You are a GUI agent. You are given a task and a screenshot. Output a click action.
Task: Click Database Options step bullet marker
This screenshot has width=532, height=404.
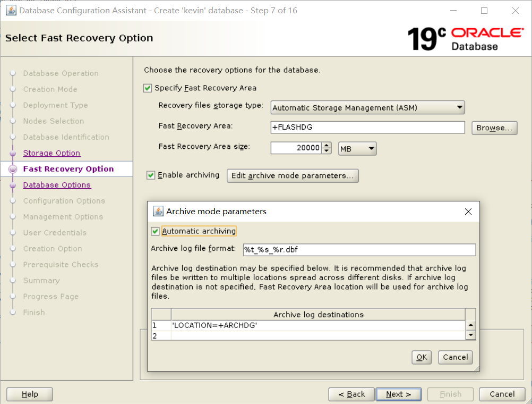click(x=13, y=185)
